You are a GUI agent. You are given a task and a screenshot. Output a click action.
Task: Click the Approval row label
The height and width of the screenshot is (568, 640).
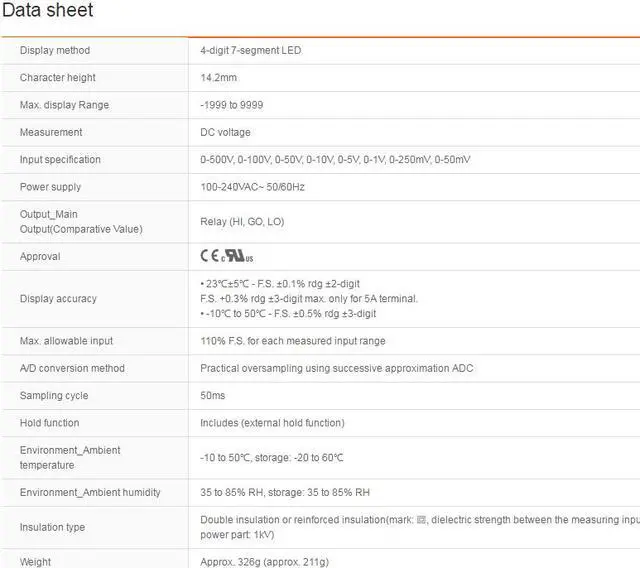40,257
